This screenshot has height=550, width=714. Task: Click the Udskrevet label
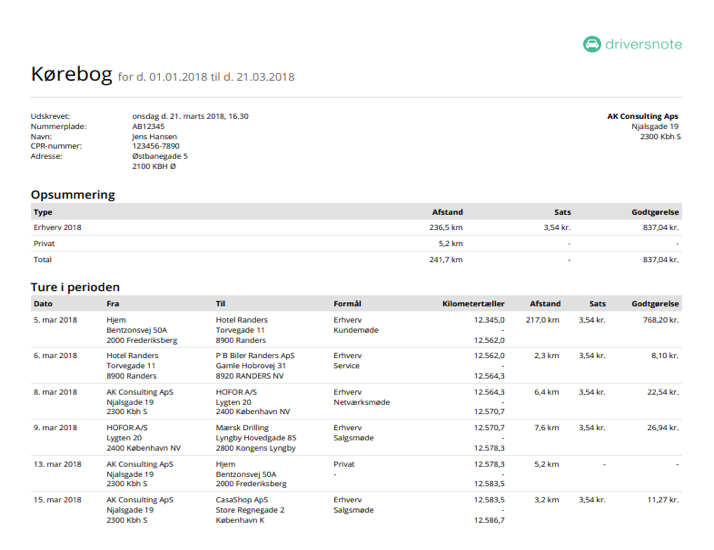(50, 116)
